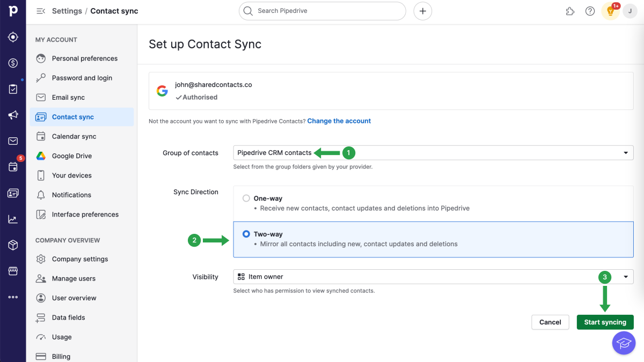Click Settings in the breadcrumb

pos(67,11)
